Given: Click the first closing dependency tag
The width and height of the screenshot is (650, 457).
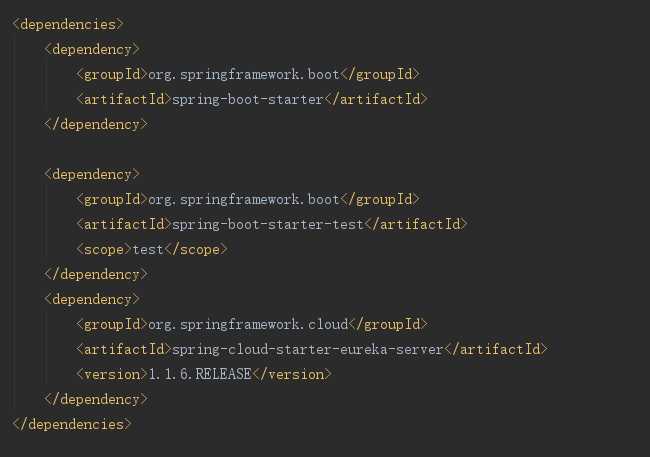Looking at the screenshot, I should [96, 124].
